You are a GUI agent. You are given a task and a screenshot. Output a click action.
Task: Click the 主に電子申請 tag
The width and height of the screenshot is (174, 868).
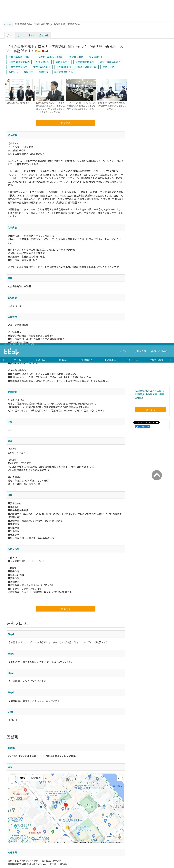pyautogui.click(x=76, y=57)
